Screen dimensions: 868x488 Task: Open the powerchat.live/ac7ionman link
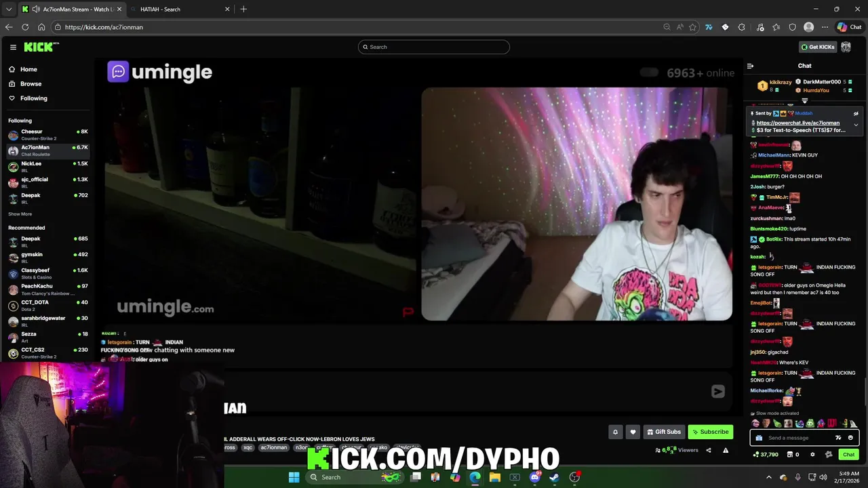[797, 123]
